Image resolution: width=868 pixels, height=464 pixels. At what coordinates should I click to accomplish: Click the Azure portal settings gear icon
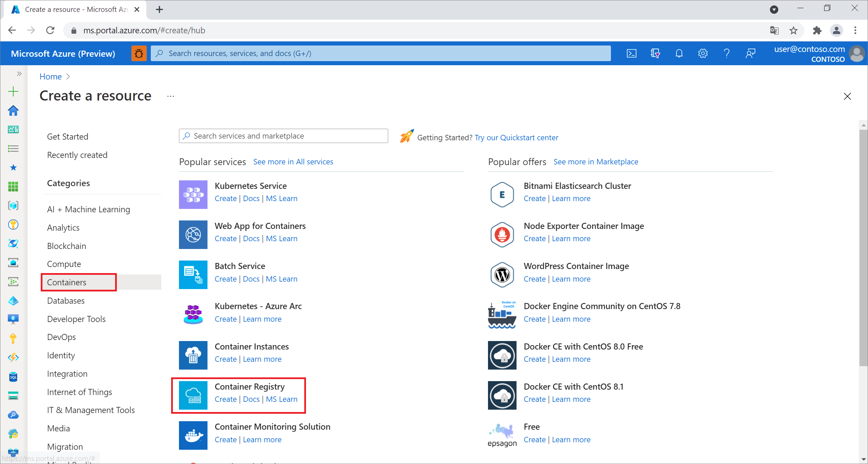pos(702,53)
